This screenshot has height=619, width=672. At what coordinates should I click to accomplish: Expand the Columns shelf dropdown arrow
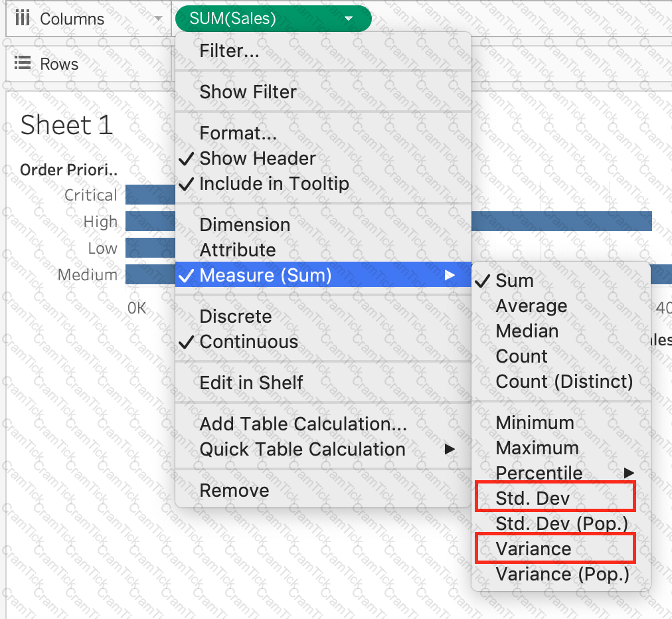158,19
